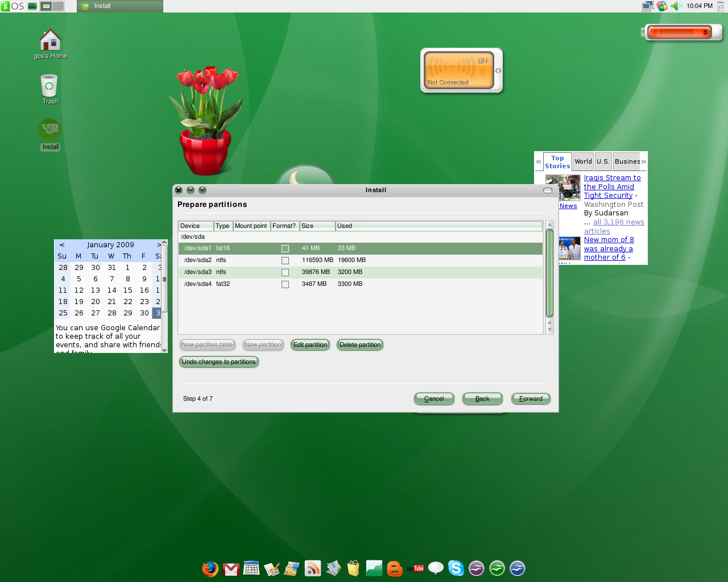Open the white speech bubble chat icon
728x582 pixels.
tap(436, 568)
